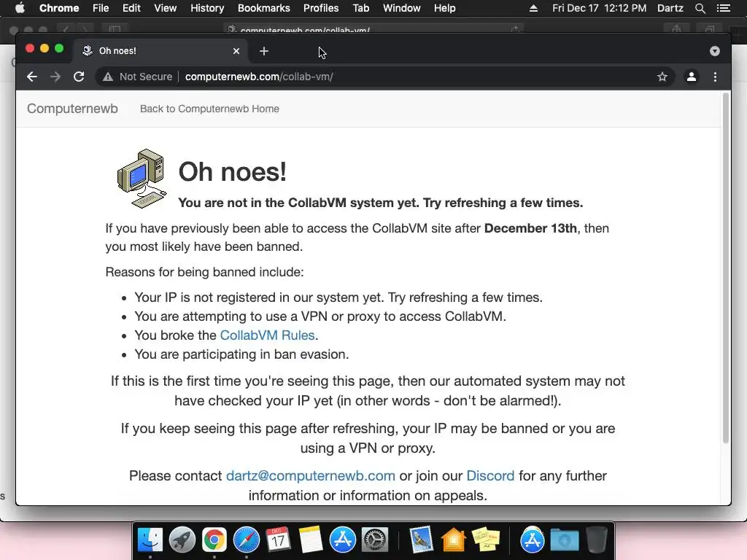Open System Preferences from the Dock
Viewport: 747px width, 560px height.
point(375,540)
